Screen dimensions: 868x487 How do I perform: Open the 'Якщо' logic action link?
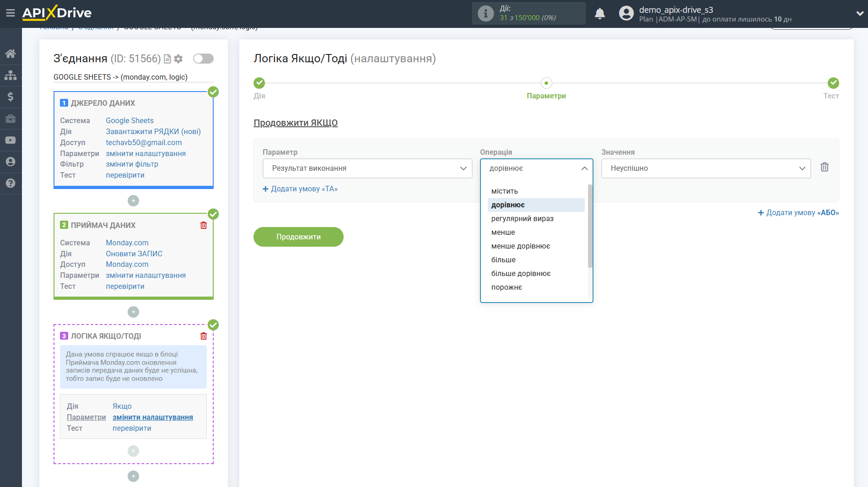click(x=122, y=406)
